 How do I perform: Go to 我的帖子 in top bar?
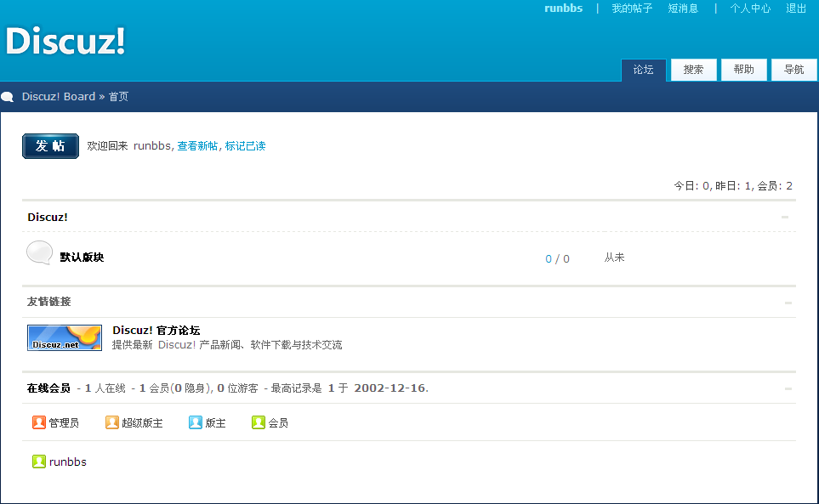pos(632,8)
